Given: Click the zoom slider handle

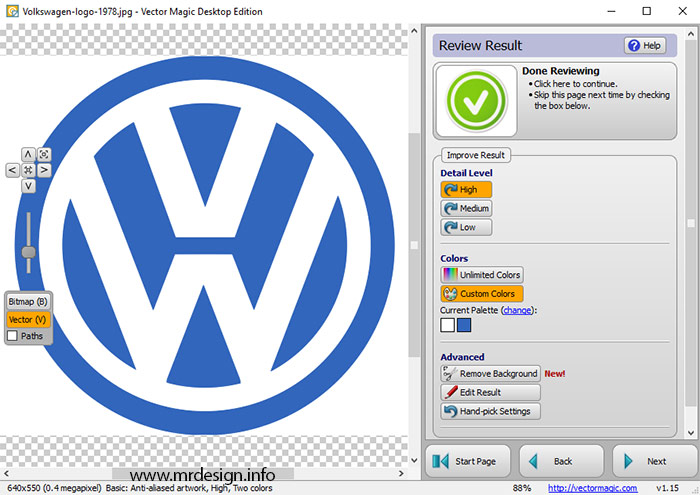Looking at the screenshot, I should (29, 253).
